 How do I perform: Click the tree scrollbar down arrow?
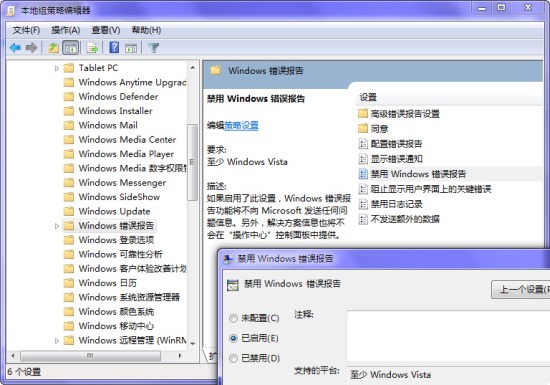[x=192, y=344]
